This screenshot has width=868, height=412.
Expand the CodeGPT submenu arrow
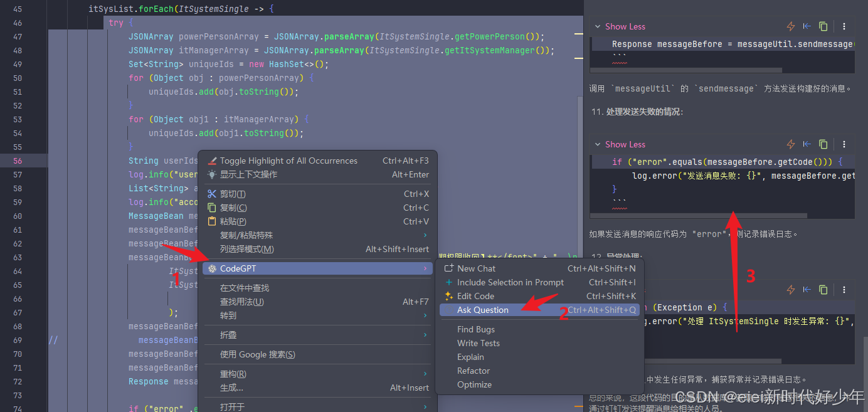coord(425,268)
